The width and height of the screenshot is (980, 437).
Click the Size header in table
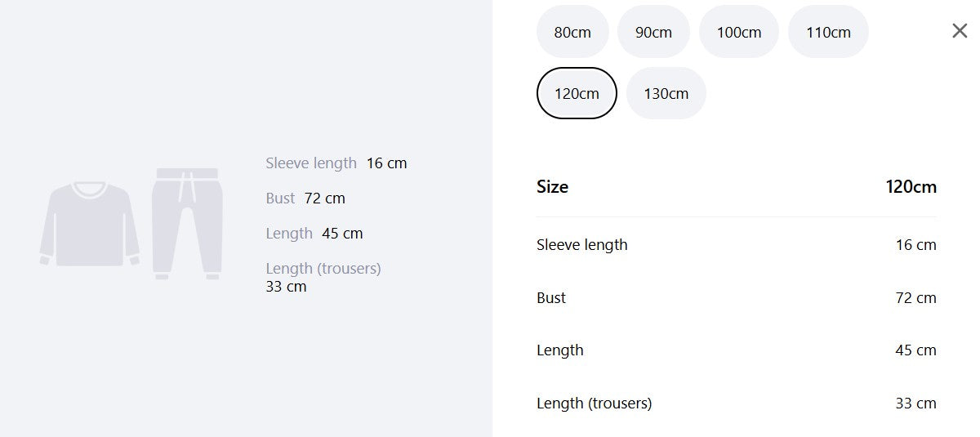552,186
